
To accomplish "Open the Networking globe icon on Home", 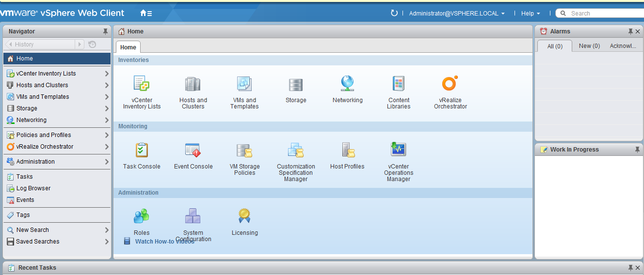I will 347,84.
